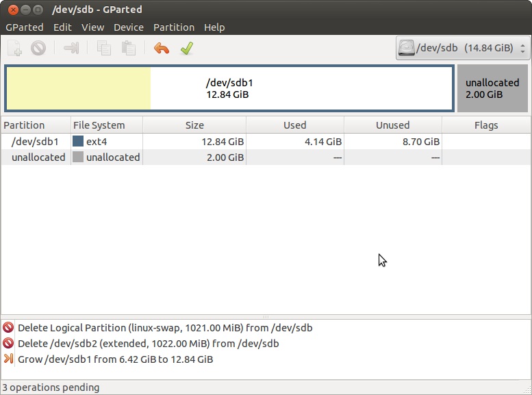This screenshot has height=395, width=532.
Task: Open the Device menu
Action: click(x=129, y=27)
